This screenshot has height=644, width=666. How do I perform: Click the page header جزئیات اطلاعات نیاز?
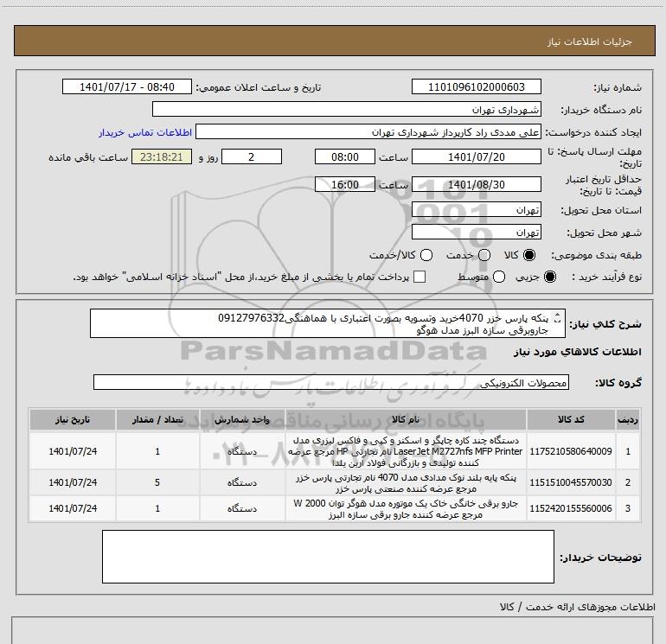[589, 41]
